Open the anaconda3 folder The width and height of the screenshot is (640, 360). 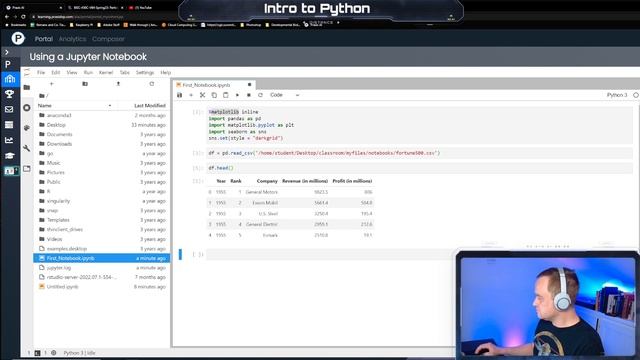point(101,116)
